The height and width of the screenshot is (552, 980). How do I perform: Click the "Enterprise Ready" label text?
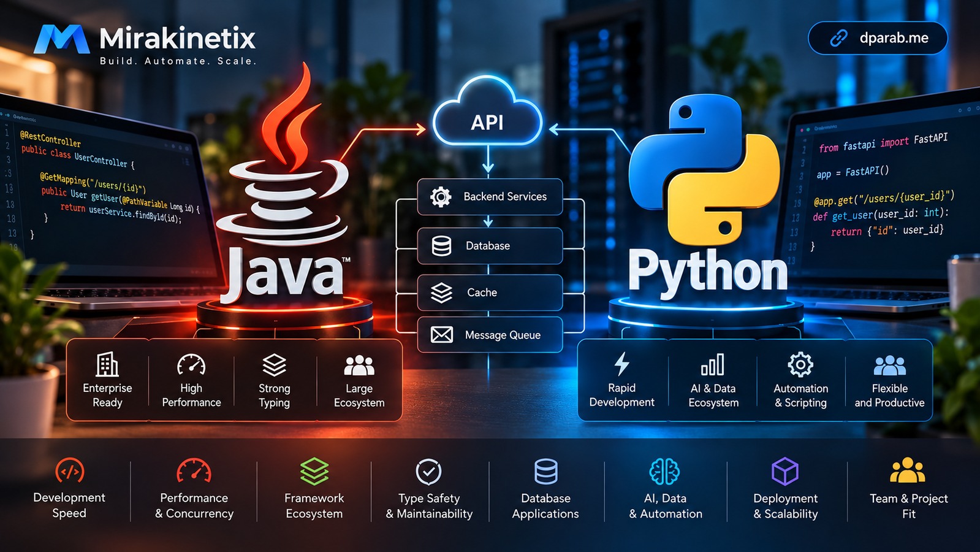pyautogui.click(x=107, y=395)
